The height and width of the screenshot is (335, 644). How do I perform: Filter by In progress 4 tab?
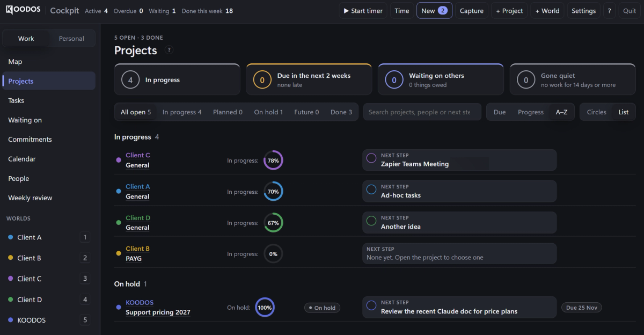(x=182, y=112)
